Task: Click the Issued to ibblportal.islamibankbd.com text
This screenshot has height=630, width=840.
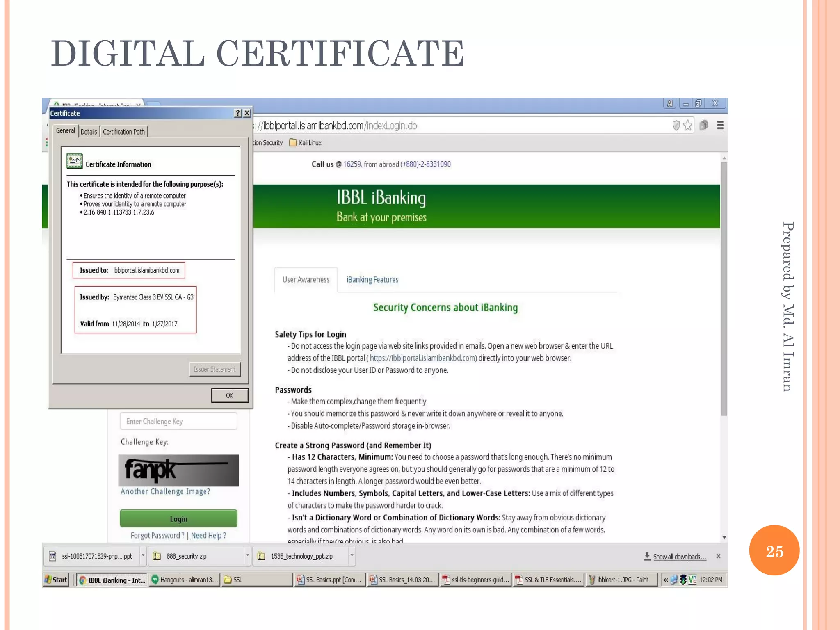Action: point(129,270)
